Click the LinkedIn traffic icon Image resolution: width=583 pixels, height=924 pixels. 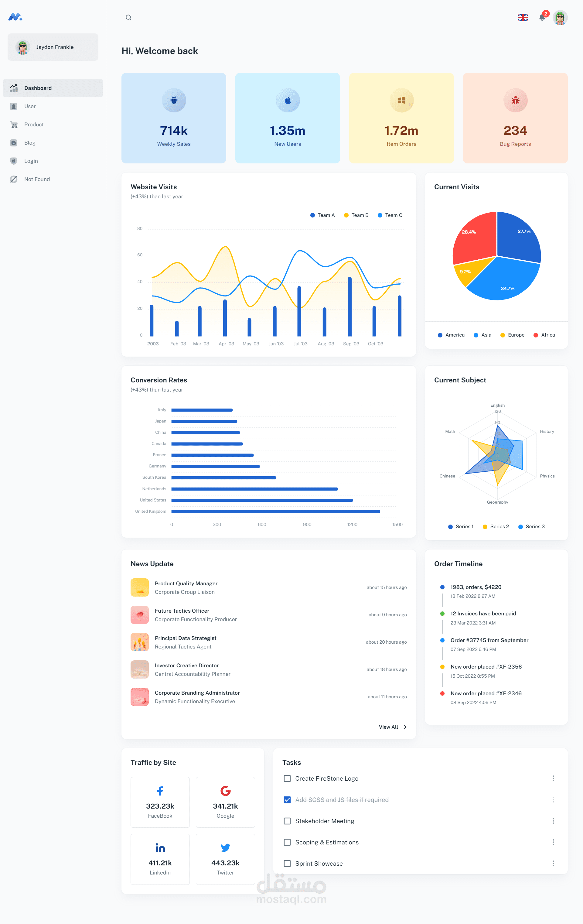160,848
